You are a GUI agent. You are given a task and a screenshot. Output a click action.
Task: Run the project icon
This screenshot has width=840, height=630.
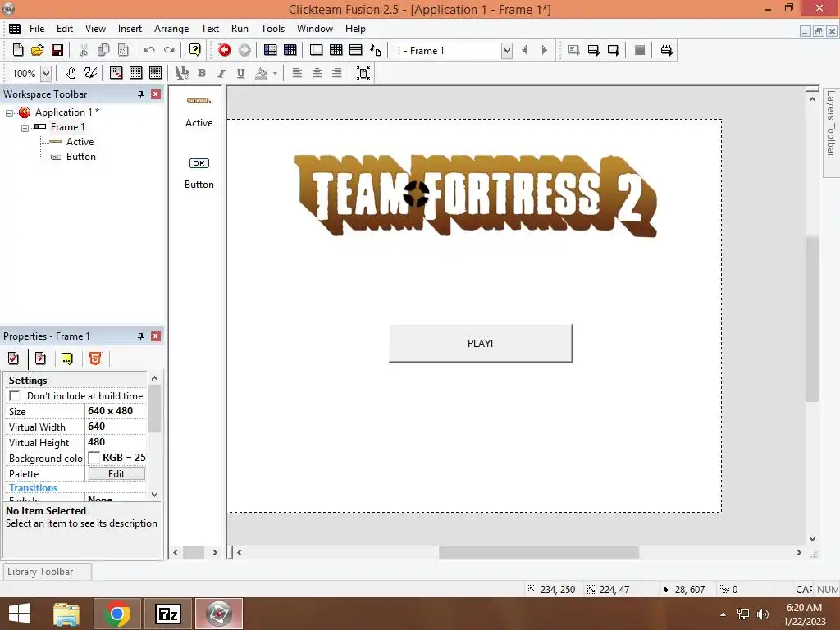point(573,50)
